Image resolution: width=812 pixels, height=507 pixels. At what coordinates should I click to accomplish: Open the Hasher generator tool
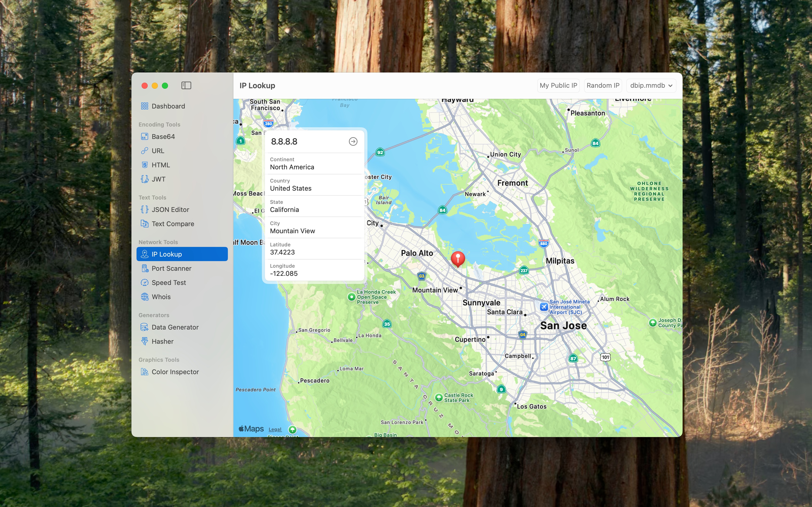(162, 341)
